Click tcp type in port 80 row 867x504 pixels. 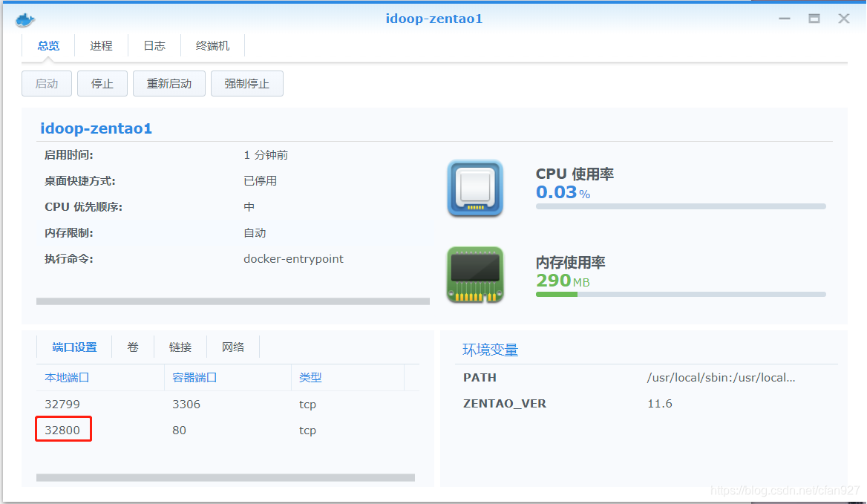coord(307,431)
